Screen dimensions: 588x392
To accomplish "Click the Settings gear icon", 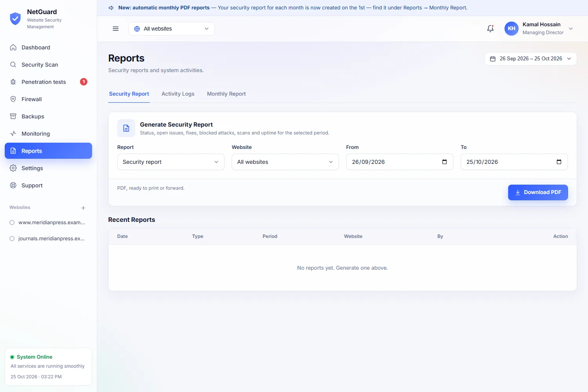I will point(13,168).
